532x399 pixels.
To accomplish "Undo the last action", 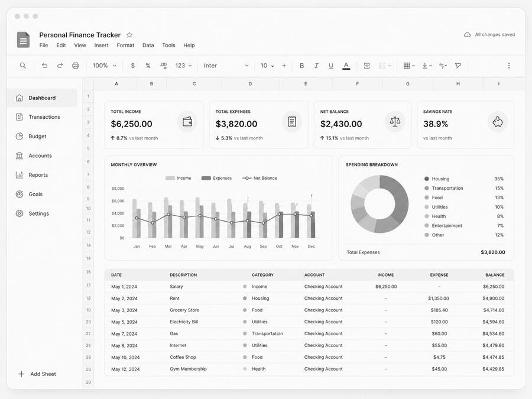I will pyautogui.click(x=44, y=66).
